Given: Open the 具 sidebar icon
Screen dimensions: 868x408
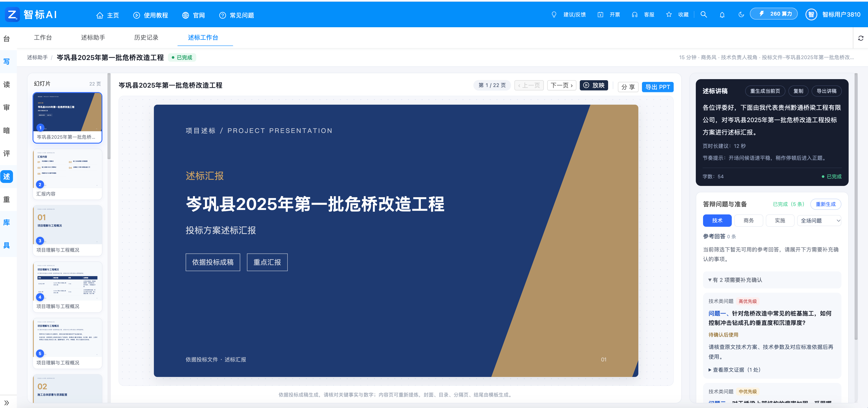Looking at the screenshot, I should [x=6, y=245].
